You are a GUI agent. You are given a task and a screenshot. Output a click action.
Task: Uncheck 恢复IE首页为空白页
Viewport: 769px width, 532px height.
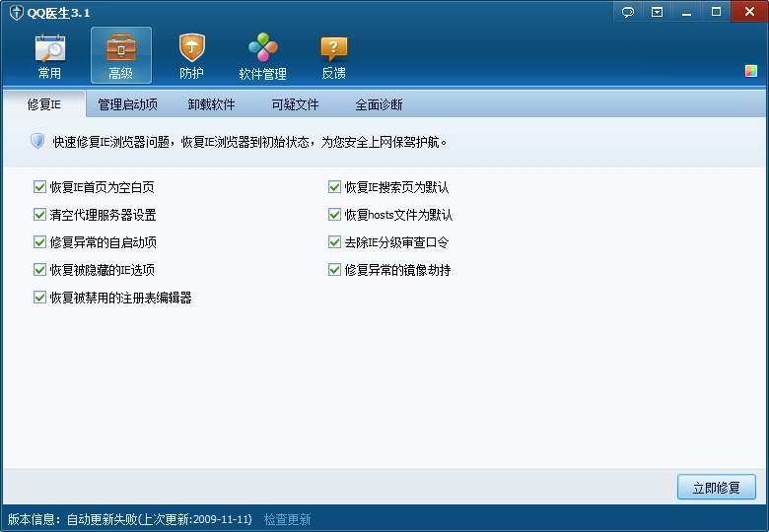(39, 186)
